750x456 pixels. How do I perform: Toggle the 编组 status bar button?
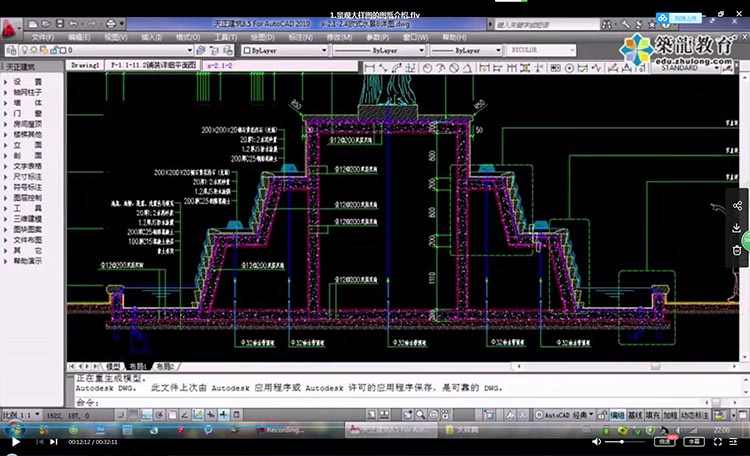(617, 413)
